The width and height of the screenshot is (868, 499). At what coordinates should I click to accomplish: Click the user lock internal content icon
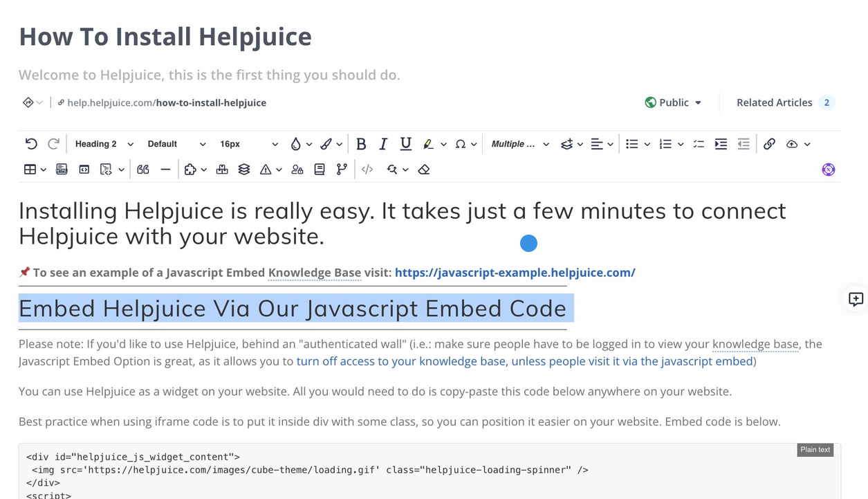coord(297,170)
